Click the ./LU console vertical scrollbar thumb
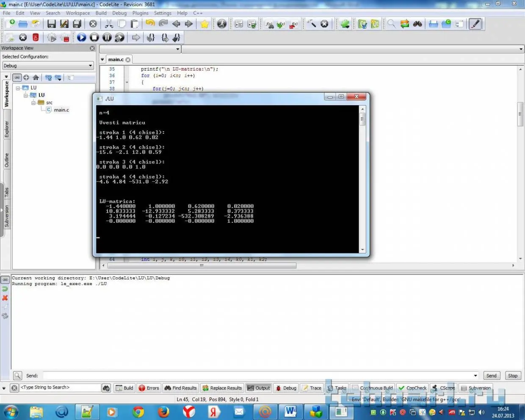The image size is (525, 420). [362, 119]
